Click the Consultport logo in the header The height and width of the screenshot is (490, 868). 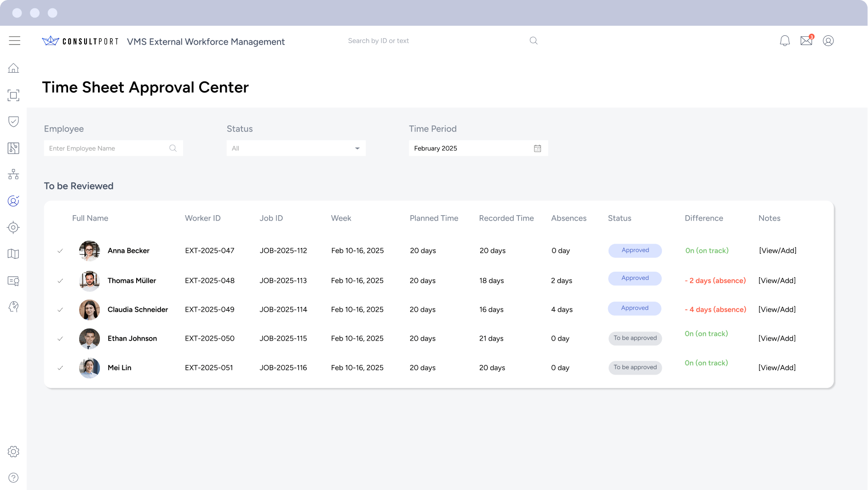click(80, 40)
